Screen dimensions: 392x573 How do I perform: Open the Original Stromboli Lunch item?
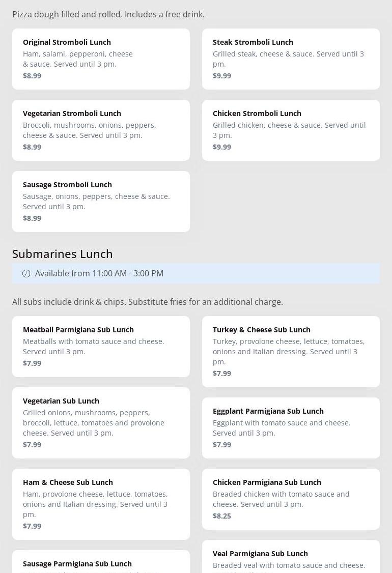point(101,59)
